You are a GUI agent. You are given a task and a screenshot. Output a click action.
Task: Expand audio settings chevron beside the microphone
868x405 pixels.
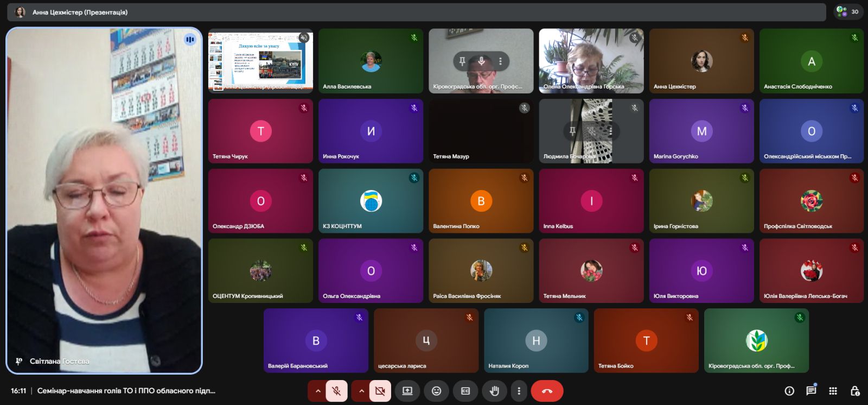pyautogui.click(x=318, y=391)
